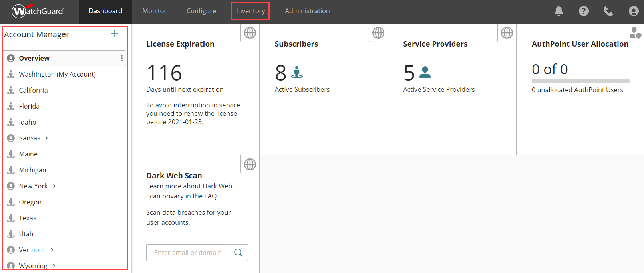Select Washington (My Account) entry

pos(57,74)
